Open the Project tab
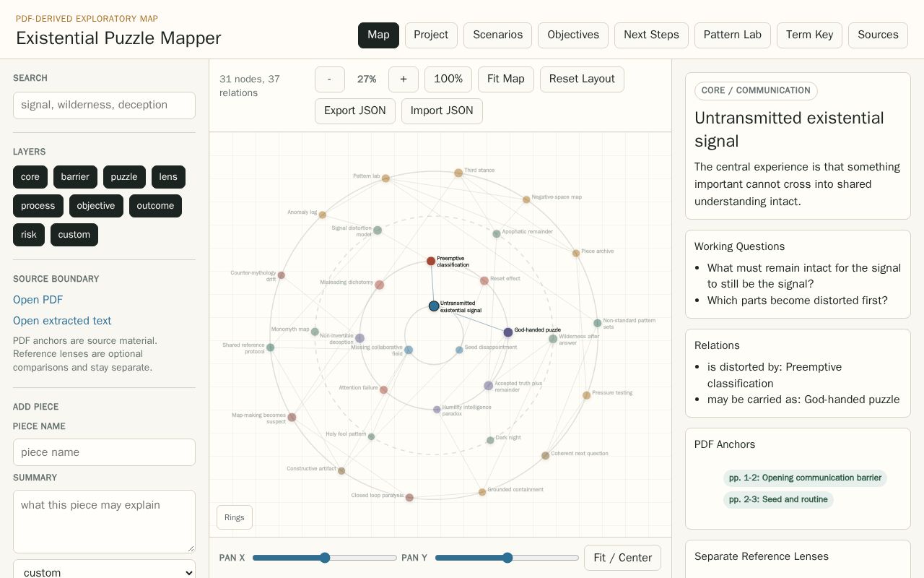This screenshot has width=924, height=578. coord(431,35)
